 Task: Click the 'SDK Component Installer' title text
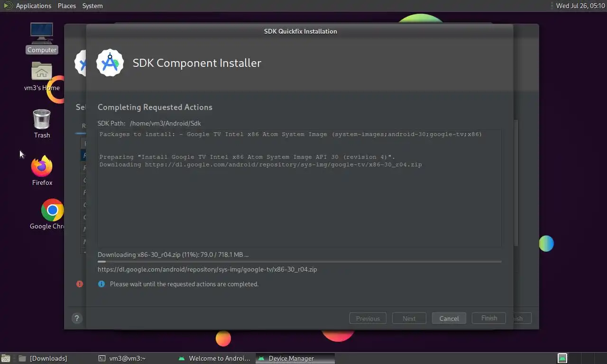click(197, 63)
